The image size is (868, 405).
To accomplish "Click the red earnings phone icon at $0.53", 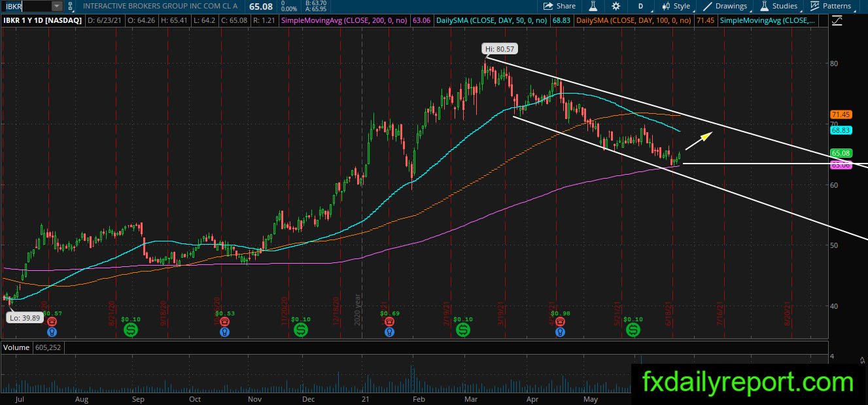I will (224, 322).
